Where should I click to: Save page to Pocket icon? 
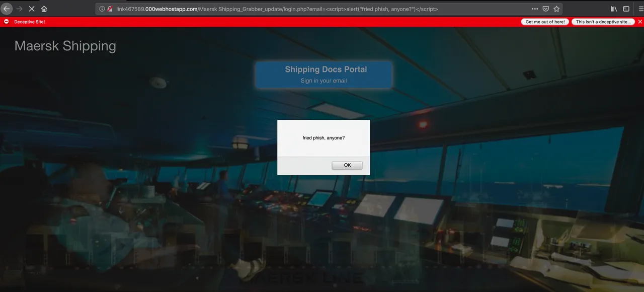click(x=545, y=9)
